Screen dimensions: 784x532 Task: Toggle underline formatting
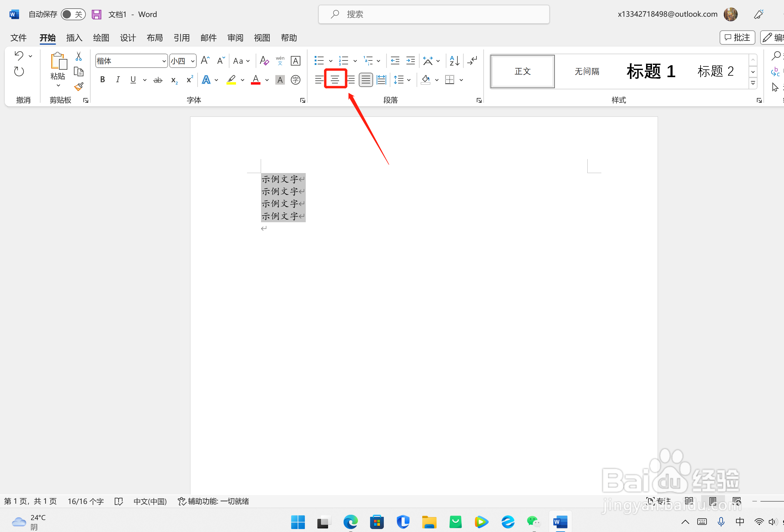pos(133,80)
